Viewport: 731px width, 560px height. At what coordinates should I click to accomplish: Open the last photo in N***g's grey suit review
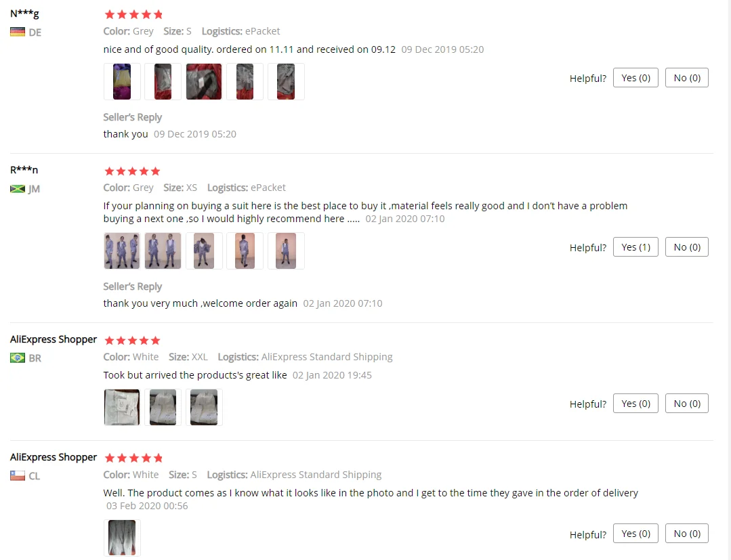click(x=286, y=81)
